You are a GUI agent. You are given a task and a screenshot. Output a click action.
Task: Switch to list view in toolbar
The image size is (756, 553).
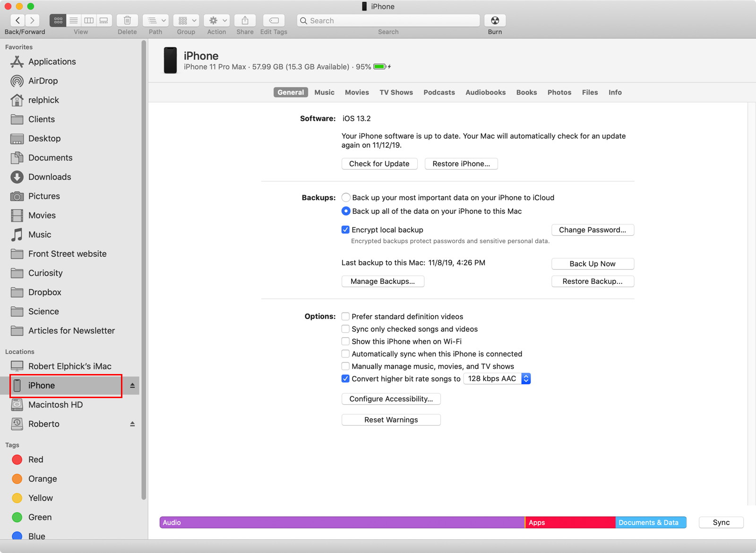74,20
